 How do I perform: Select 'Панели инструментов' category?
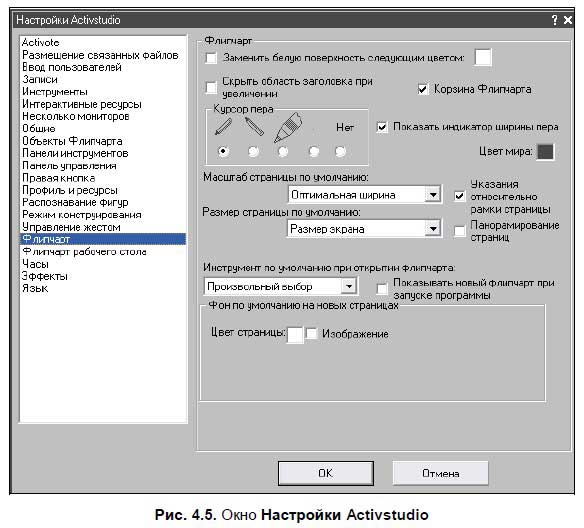[75, 153]
